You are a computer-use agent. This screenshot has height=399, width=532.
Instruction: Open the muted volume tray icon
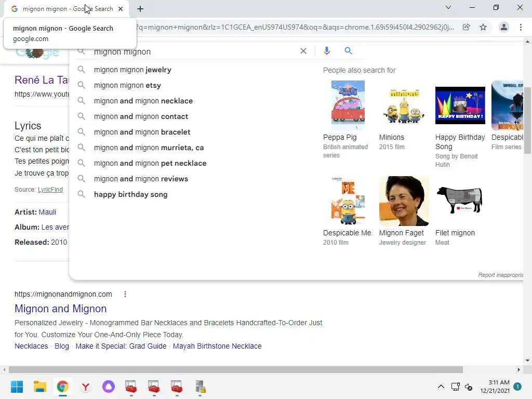[469, 387]
